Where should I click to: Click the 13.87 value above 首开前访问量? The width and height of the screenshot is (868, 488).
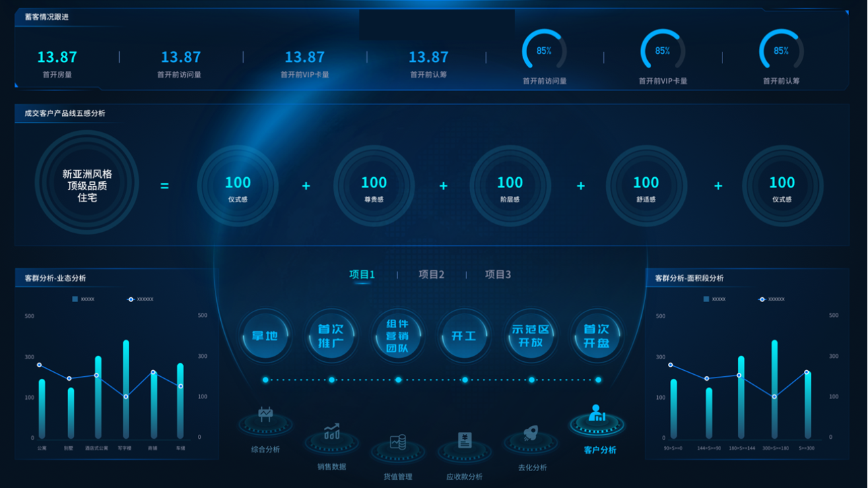pyautogui.click(x=180, y=57)
